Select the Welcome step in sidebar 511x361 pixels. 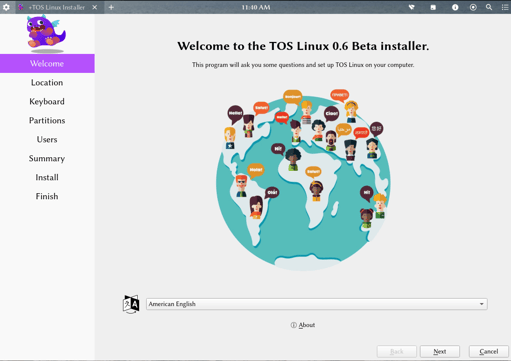tap(47, 63)
